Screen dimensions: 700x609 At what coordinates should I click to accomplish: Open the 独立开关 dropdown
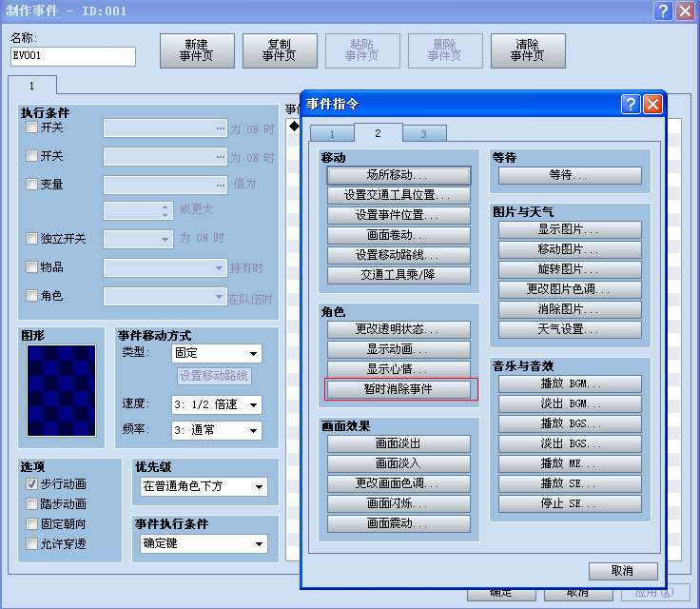tap(139, 239)
